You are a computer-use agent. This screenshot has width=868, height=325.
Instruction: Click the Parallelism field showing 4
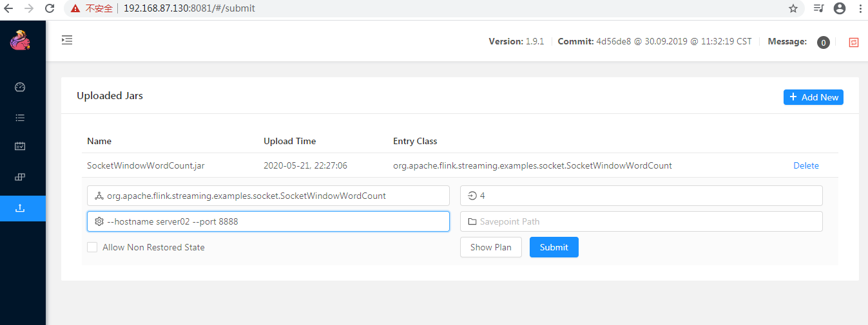point(641,196)
